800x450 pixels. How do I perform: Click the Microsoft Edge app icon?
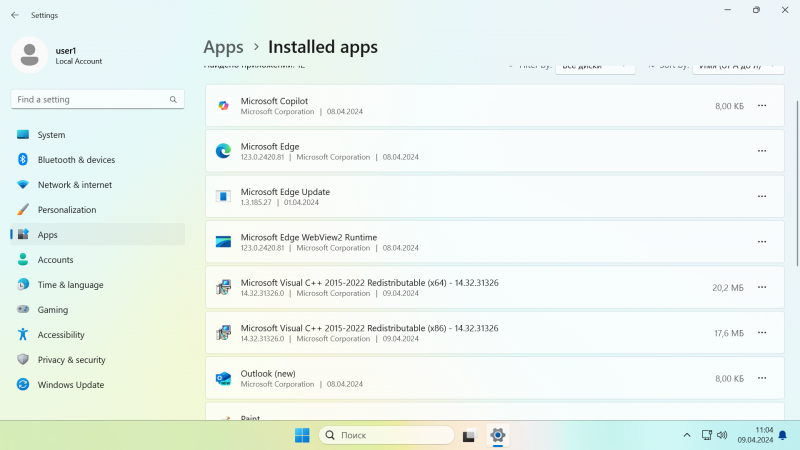[223, 151]
